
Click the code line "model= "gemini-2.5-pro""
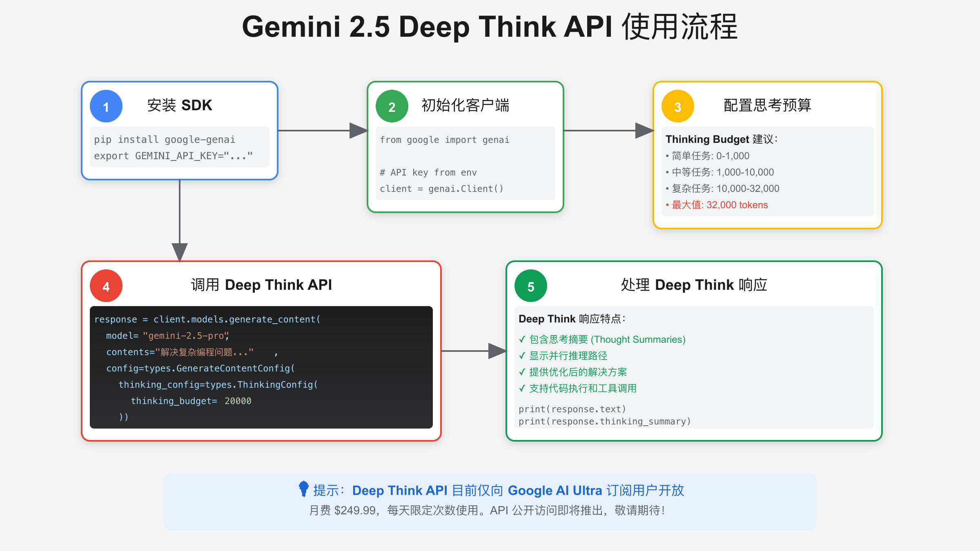[167, 336]
